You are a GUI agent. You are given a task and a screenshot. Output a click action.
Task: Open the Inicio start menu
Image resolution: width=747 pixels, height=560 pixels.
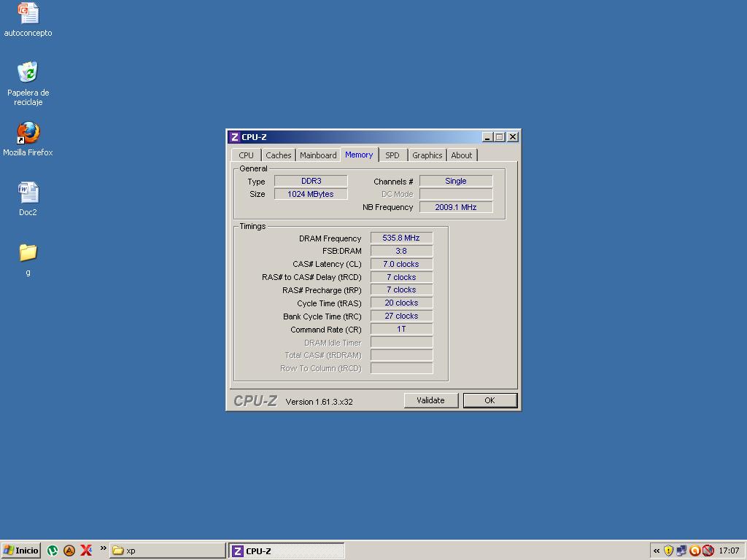click(x=21, y=551)
